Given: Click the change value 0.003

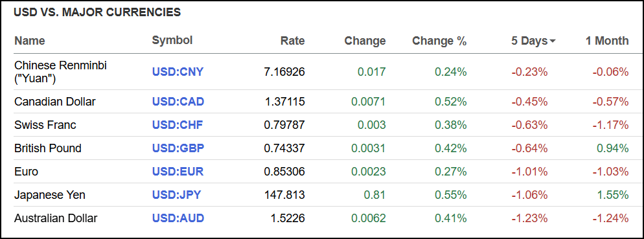Looking at the screenshot, I should (372, 125).
